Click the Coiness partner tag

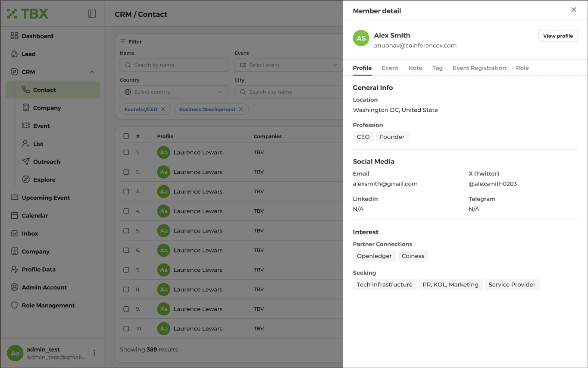[413, 256]
